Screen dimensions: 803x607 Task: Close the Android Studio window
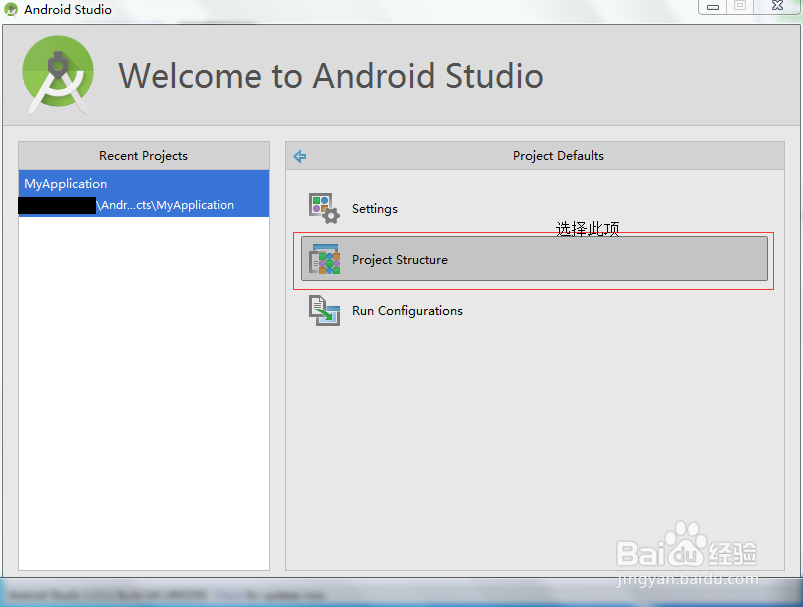click(x=777, y=7)
